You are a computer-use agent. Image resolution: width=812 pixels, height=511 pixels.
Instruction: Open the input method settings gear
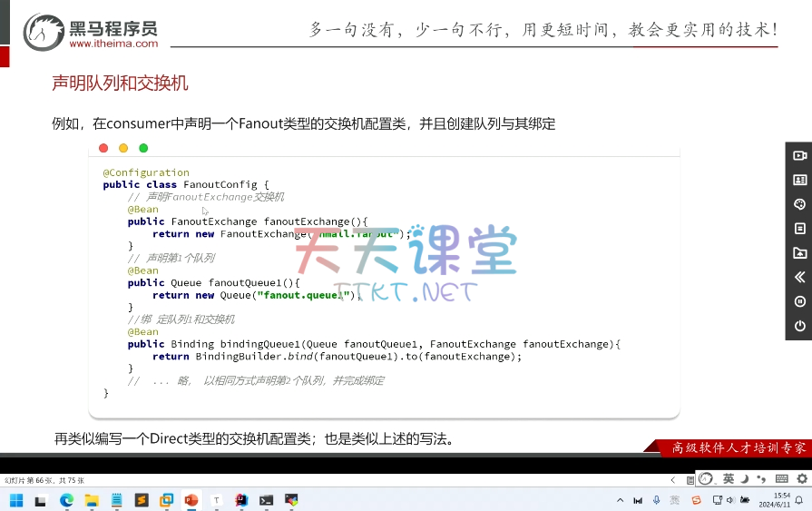802,478
